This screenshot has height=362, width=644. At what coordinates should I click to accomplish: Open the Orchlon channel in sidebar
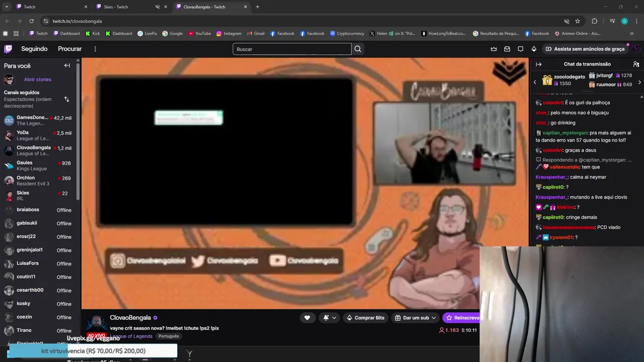38,180
